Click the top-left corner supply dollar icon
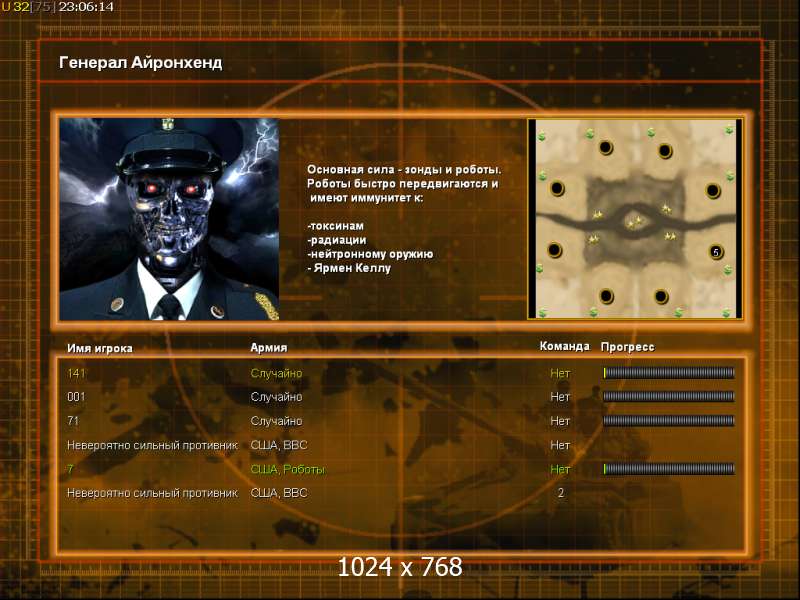The image size is (800, 600). coord(542,136)
